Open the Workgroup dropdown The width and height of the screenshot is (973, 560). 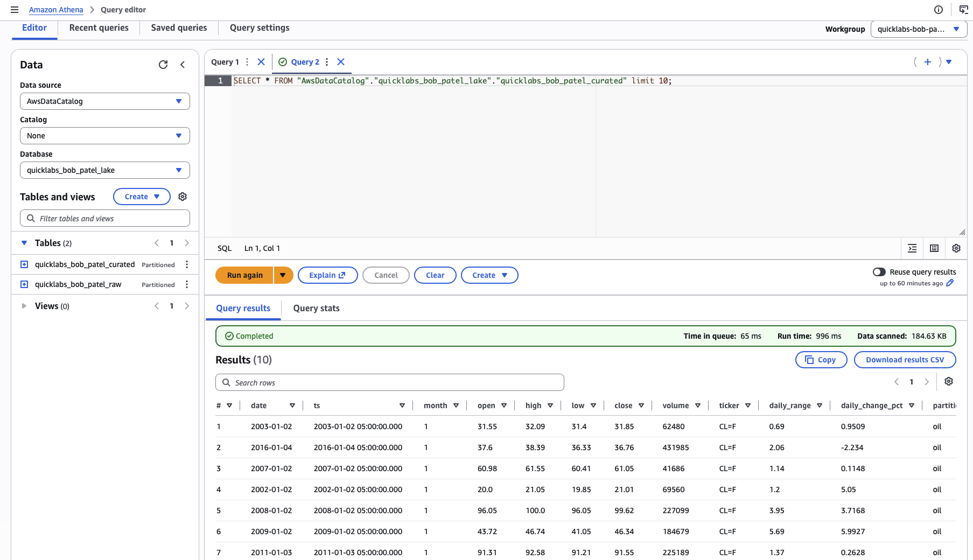pos(919,29)
